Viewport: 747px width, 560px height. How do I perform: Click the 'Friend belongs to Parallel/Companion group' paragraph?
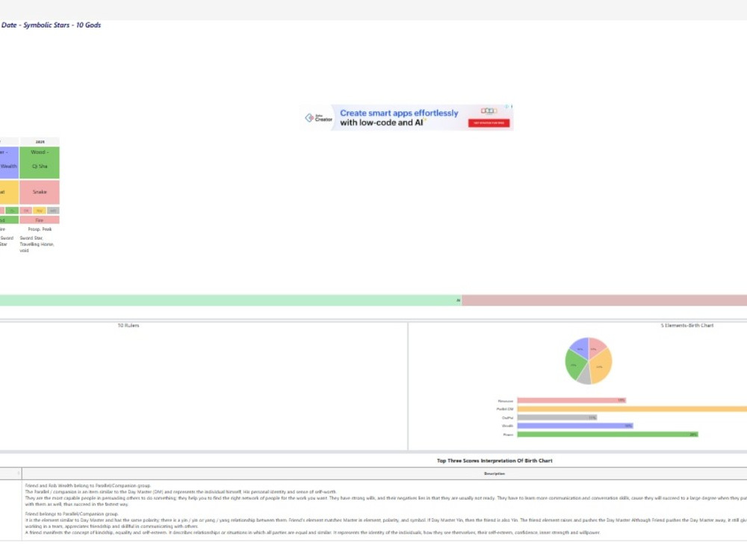[x=385, y=523]
